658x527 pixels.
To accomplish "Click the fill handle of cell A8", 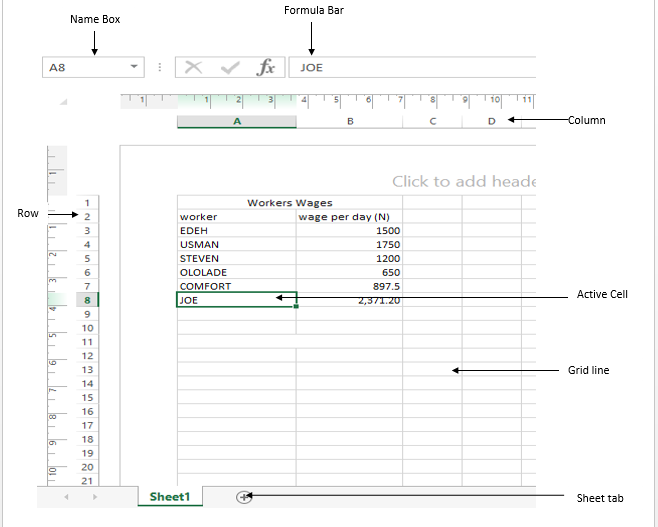I will [296, 306].
